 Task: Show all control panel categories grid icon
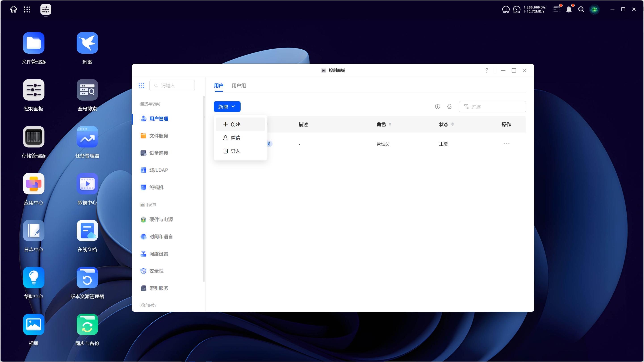141,86
